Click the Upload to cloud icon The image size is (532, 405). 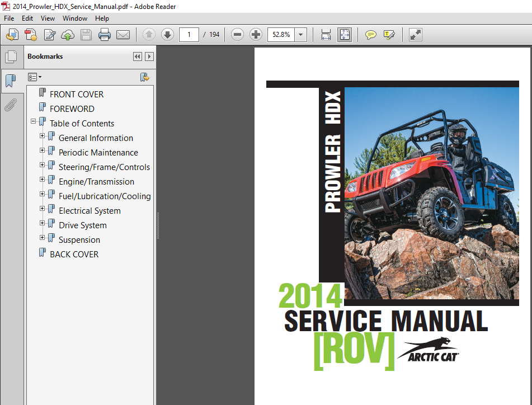pyautogui.click(x=68, y=35)
